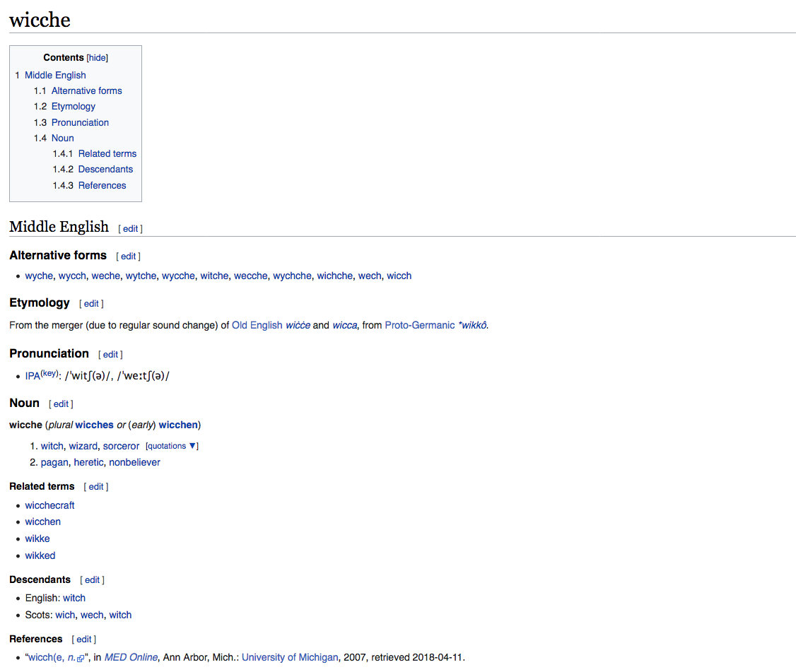Edit the Pronunciation section
The image size is (796, 672).
tap(110, 355)
